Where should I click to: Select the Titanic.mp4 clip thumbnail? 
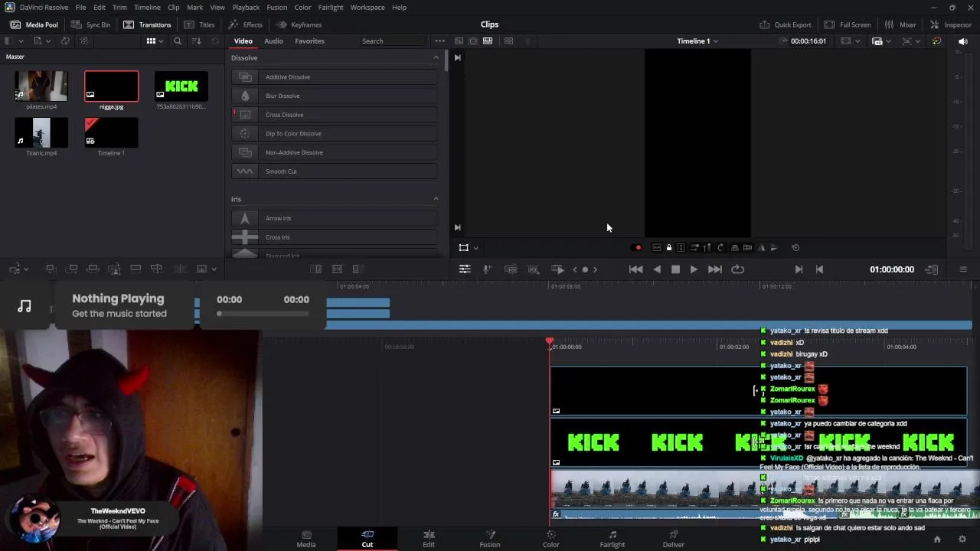[x=41, y=132]
